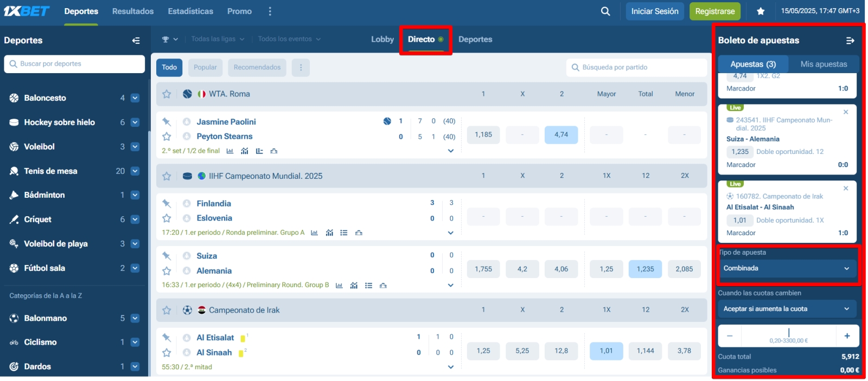Expand Tenis de mesa category
The width and height of the screenshot is (868, 381).
(x=135, y=171)
